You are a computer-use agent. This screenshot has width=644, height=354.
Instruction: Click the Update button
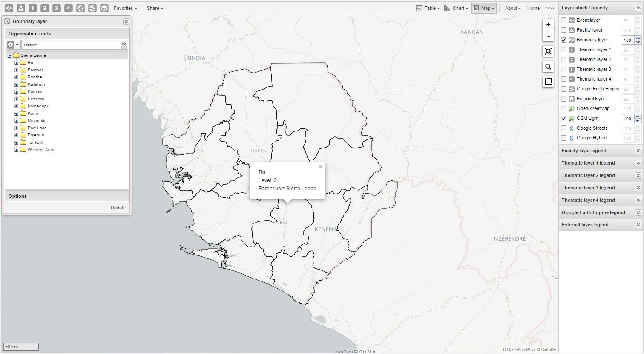(118, 208)
